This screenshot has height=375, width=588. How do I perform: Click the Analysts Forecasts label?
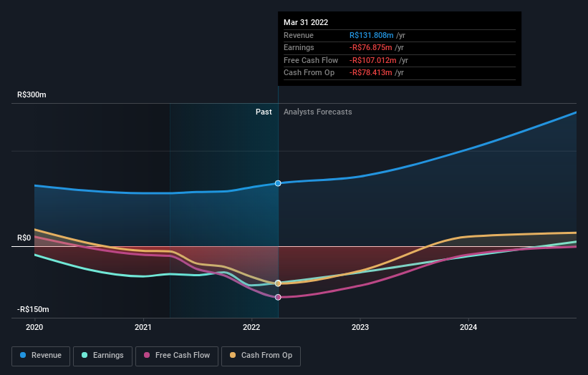click(317, 112)
